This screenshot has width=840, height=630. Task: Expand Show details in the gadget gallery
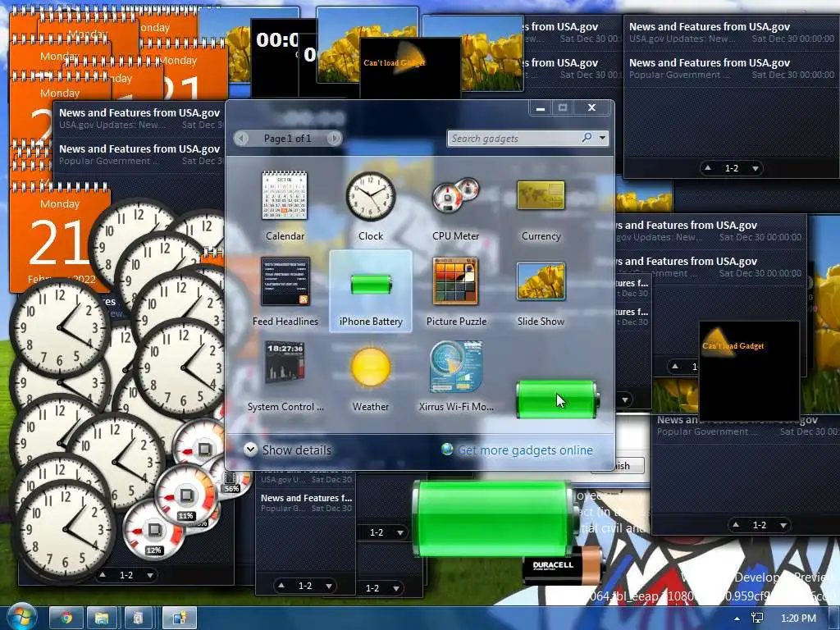[x=288, y=450]
